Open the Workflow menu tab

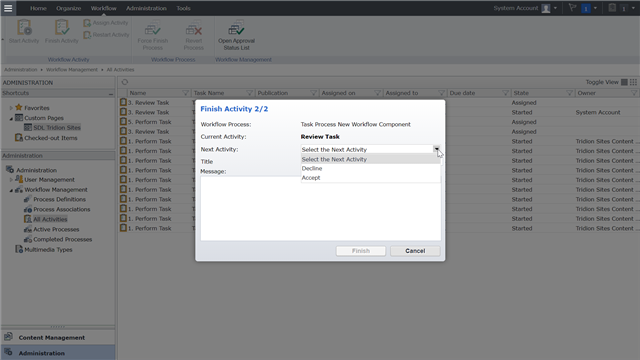tap(103, 8)
